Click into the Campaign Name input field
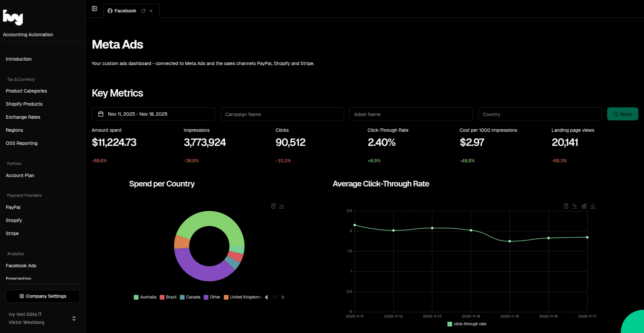The image size is (644, 333). 282,114
